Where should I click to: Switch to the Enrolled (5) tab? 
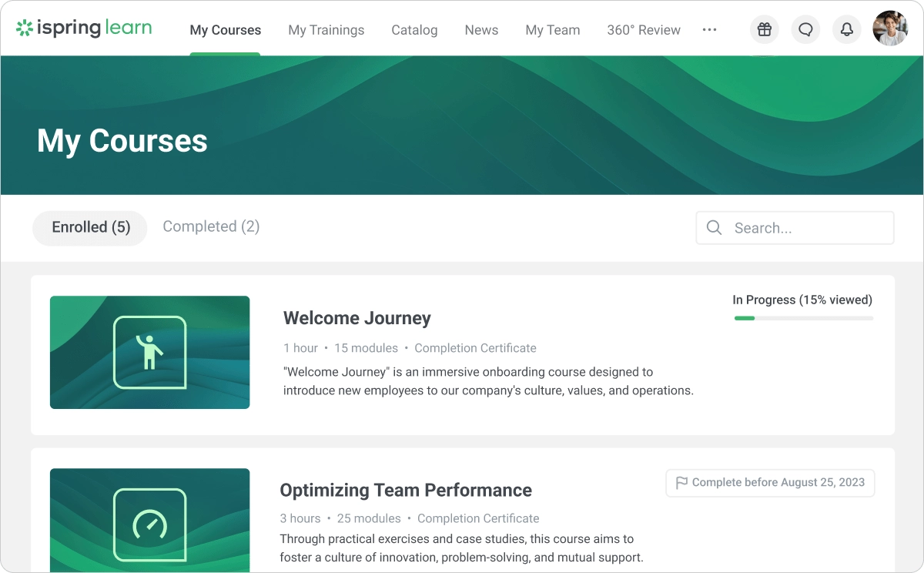pyautogui.click(x=90, y=227)
